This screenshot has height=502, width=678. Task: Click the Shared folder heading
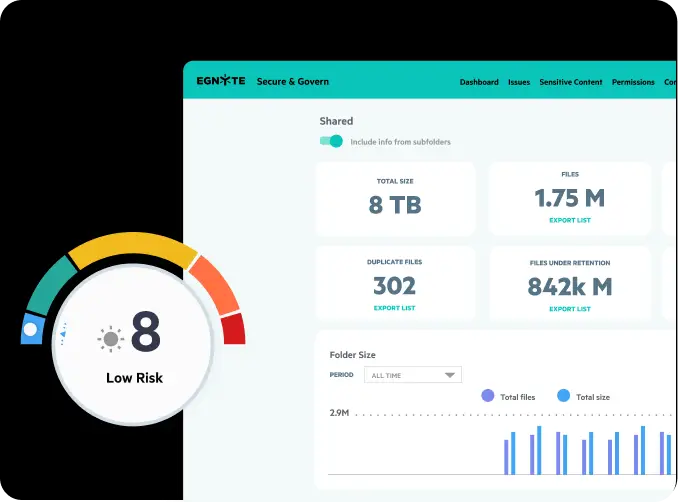click(336, 121)
